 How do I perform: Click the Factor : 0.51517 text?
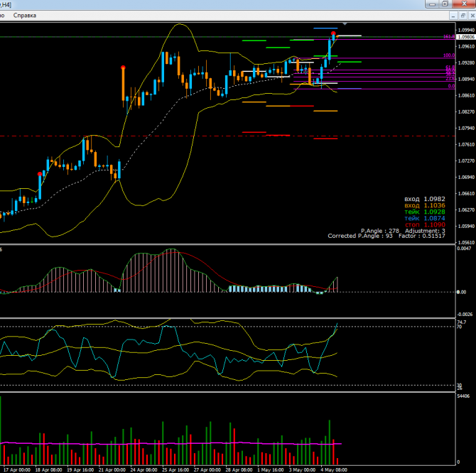422,236
